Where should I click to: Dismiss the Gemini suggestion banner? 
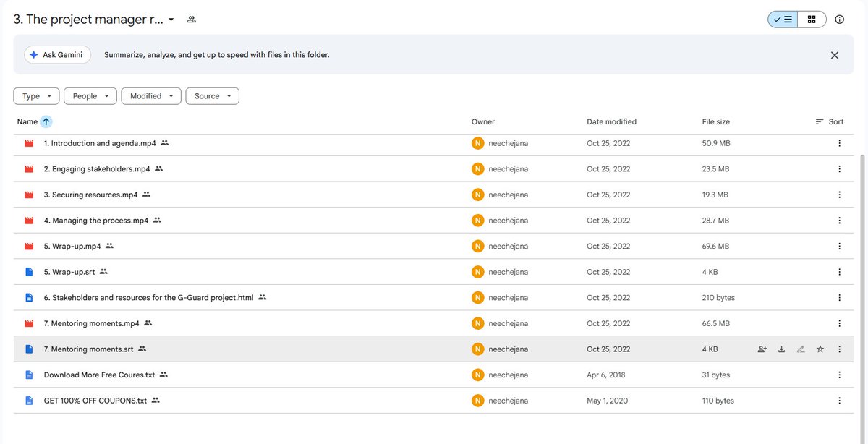point(835,55)
